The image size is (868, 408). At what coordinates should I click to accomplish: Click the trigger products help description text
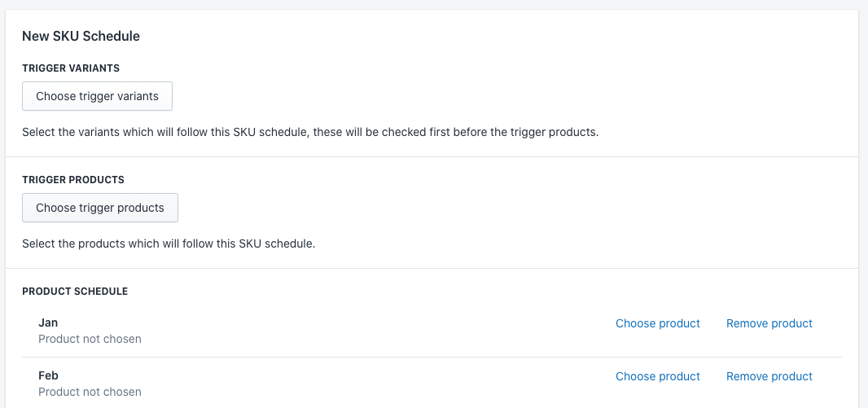coord(168,243)
